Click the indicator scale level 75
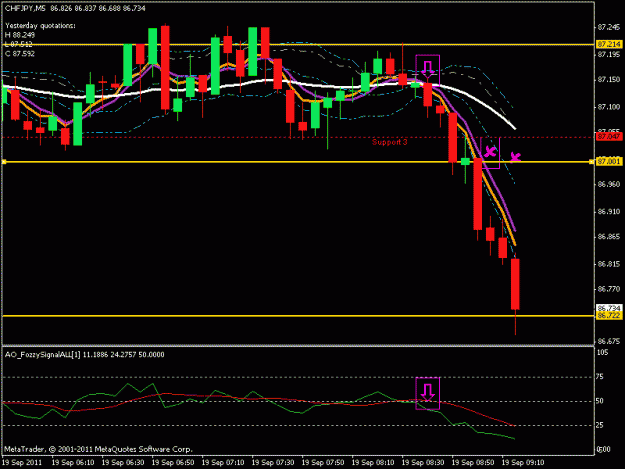 pos(600,377)
